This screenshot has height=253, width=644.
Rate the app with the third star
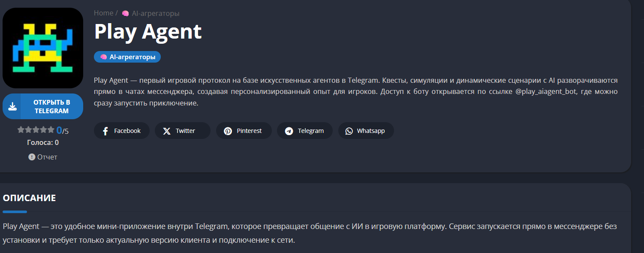tap(36, 130)
